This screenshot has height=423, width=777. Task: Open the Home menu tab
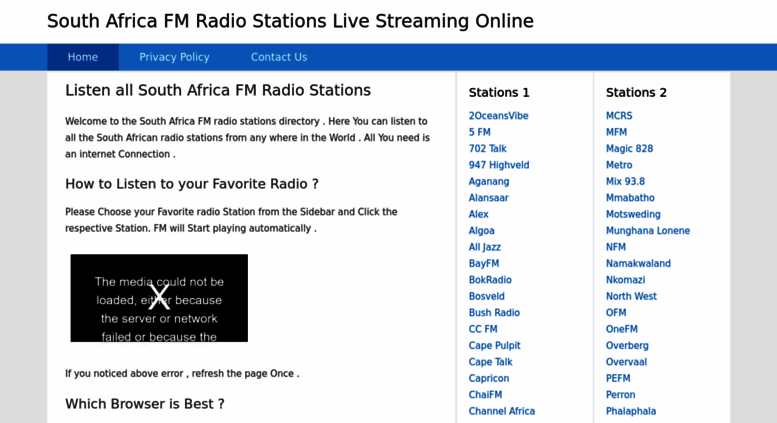coord(83,57)
